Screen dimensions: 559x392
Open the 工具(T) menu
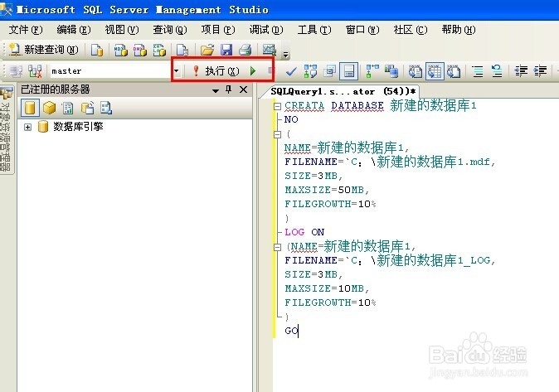click(314, 30)
